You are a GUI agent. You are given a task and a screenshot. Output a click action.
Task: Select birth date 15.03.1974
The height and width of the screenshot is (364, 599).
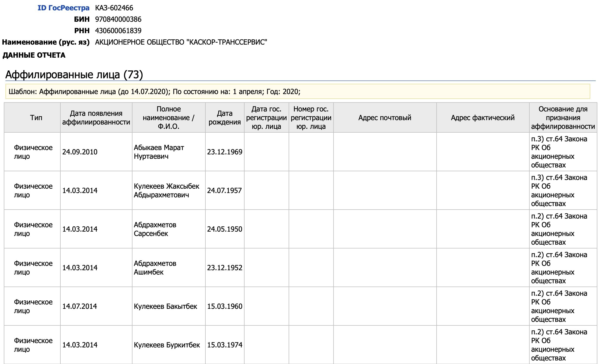(x=225, y=345)
